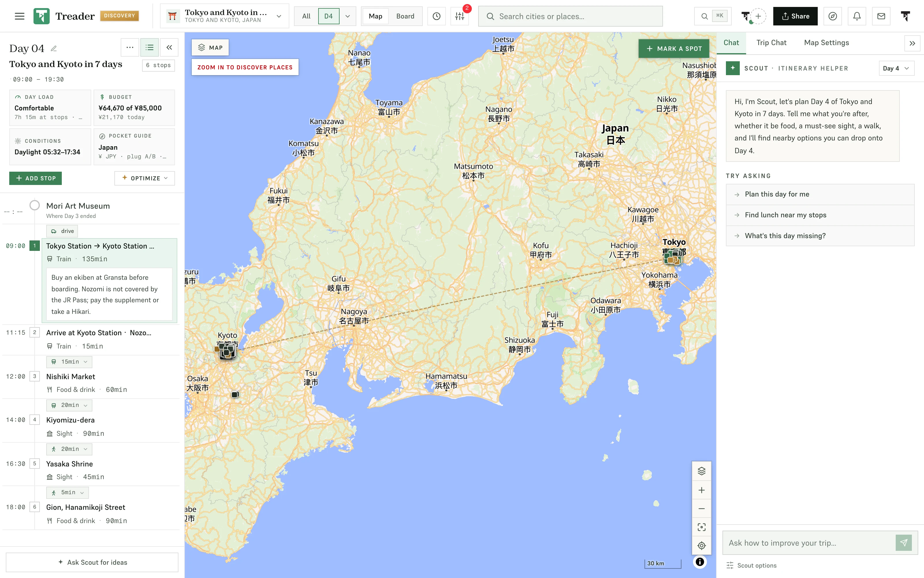Toggle the list view button in itinerary header
The width and height of the screenshot is (924, 578).
point(149,47)
